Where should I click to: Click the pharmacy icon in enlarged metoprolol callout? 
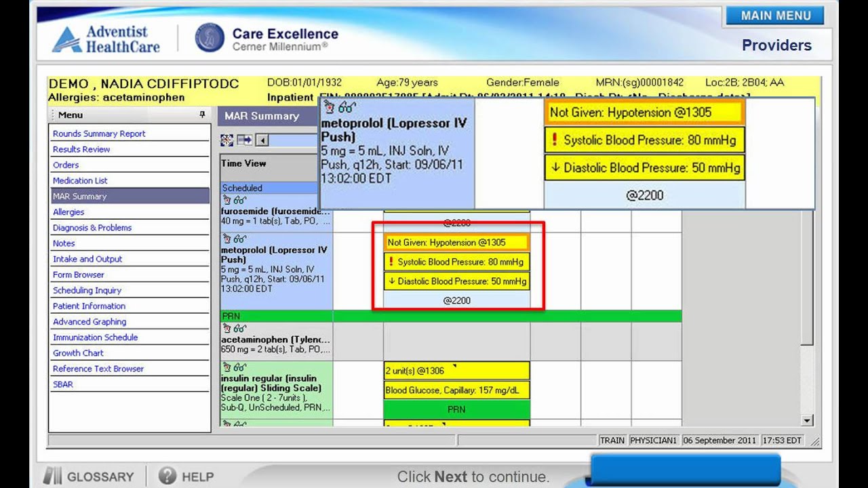point(329,106)
